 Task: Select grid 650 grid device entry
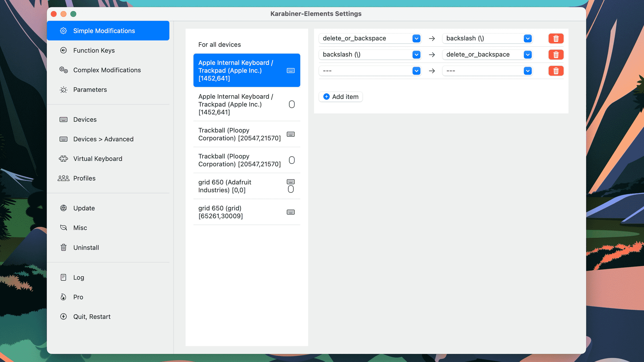pos(246,212)
